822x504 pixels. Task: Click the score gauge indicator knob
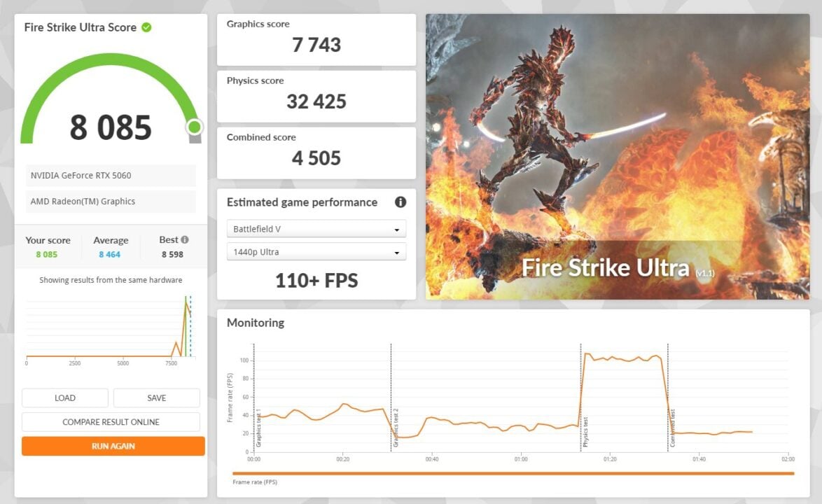tap(195, 127)
